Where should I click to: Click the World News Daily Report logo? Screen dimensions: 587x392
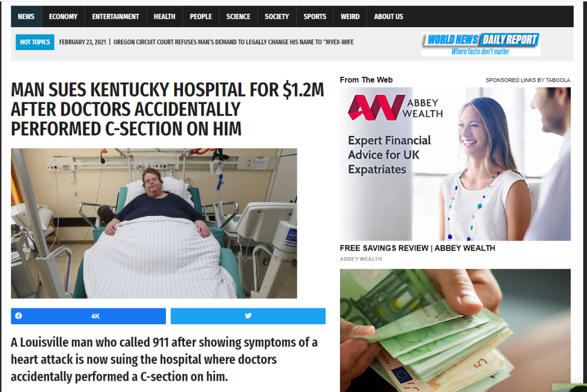(x=481, y=44)
